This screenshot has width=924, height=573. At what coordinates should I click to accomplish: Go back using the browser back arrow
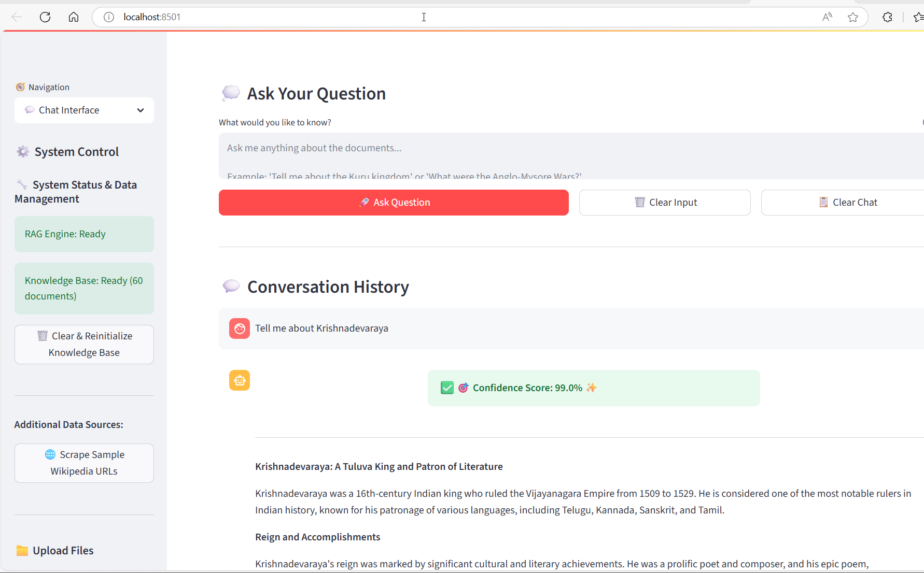point(17,17)
